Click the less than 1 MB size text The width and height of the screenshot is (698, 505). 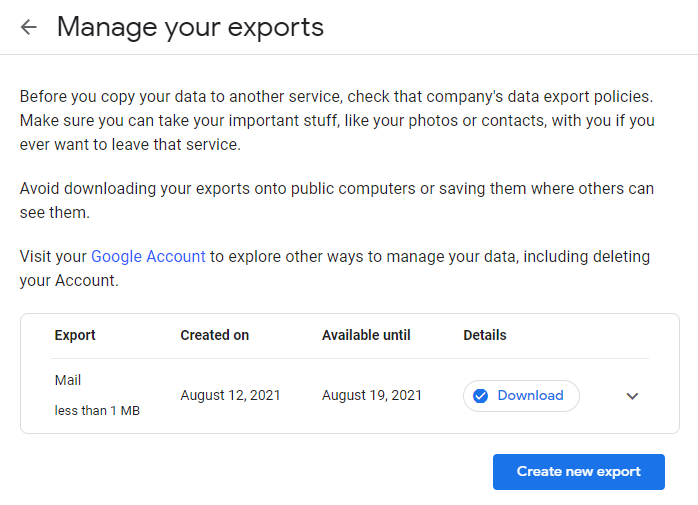coord(97,410)
